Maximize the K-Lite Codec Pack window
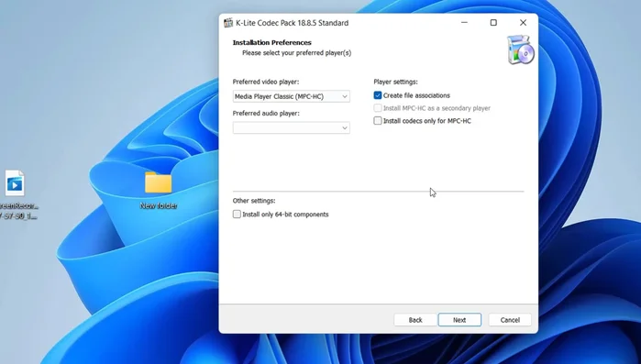This screenshot has width=641, height=364. 493,23
